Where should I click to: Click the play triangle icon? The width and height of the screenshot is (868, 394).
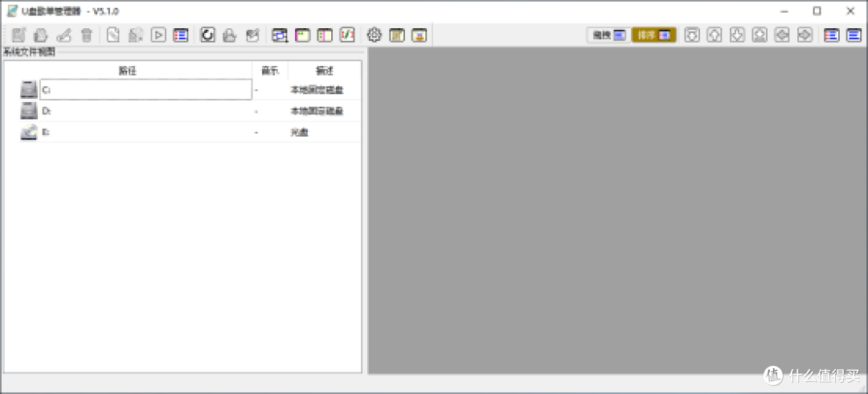point(158,35)
